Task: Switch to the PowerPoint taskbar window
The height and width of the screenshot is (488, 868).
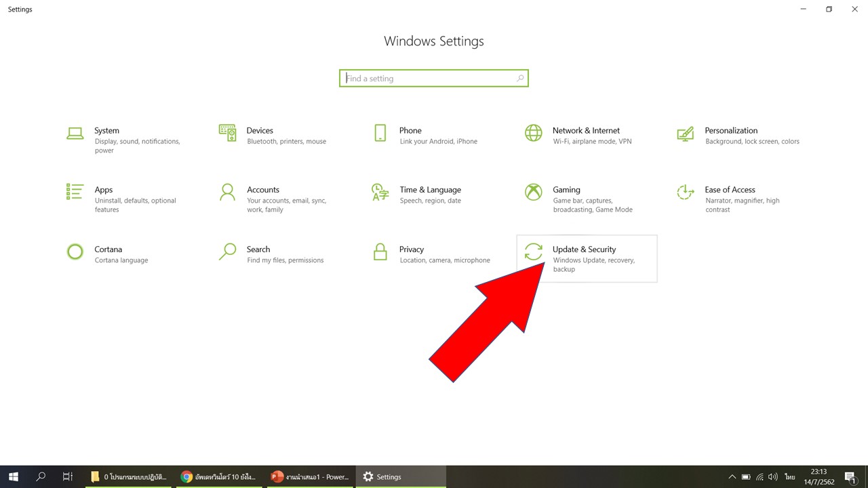Action: point(310,476)
